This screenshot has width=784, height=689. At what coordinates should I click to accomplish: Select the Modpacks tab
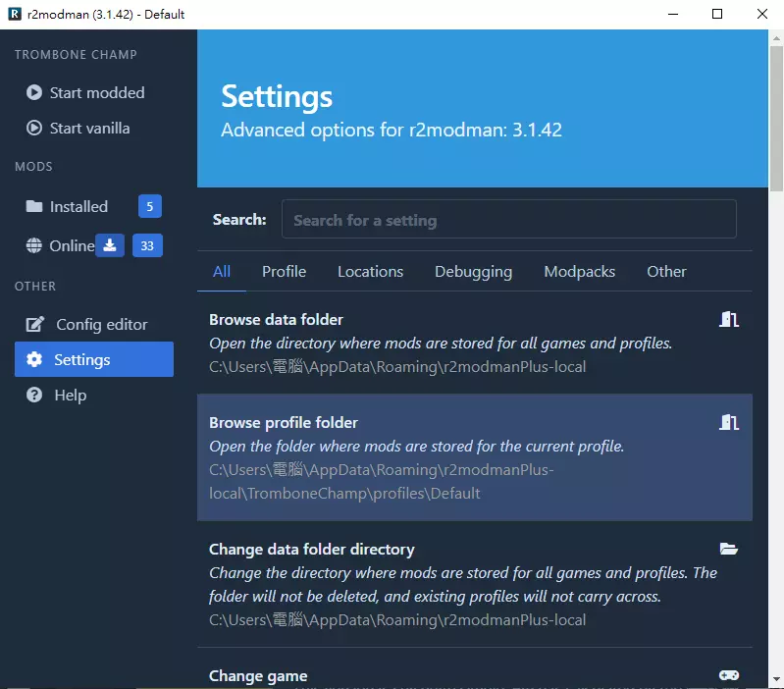coord(579,272)
